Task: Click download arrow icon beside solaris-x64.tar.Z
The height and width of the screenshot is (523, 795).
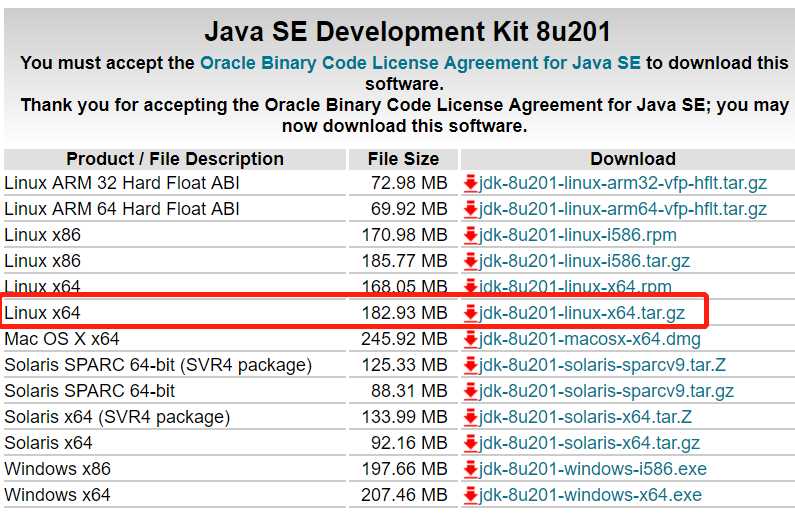Action: point(471,417)
